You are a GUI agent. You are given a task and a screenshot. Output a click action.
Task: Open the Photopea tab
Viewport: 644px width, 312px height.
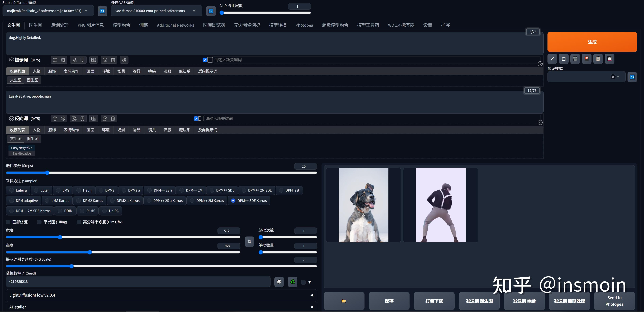pyautogui.click(x=304, y=25)
